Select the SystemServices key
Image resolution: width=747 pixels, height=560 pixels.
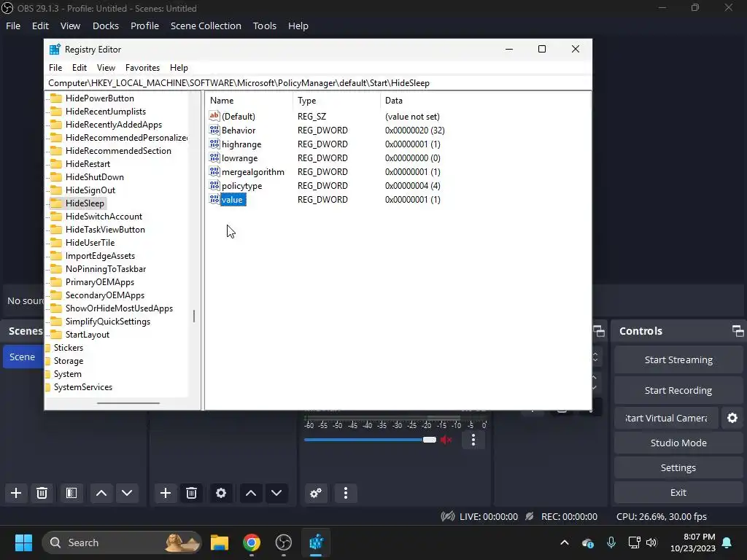pos(83,387)
